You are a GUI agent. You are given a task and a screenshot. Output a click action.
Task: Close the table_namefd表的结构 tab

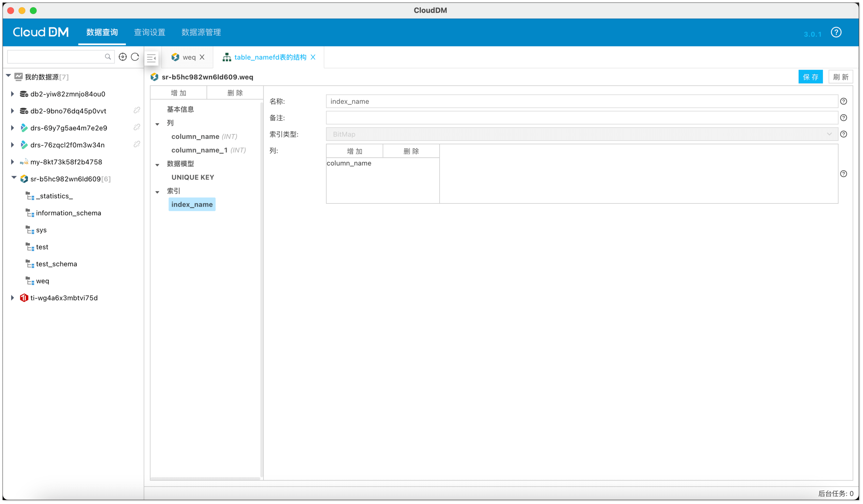[313, 57]
